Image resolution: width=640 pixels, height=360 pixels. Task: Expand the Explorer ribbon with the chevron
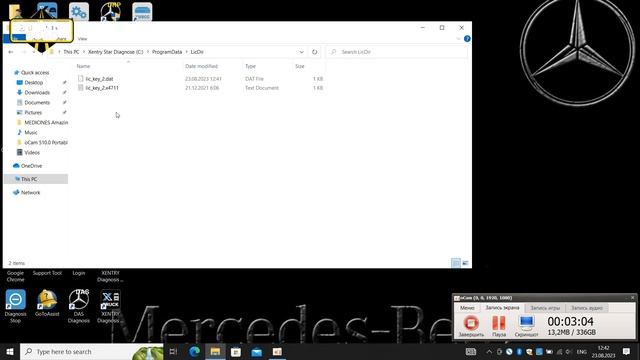(x=458, y=39)
